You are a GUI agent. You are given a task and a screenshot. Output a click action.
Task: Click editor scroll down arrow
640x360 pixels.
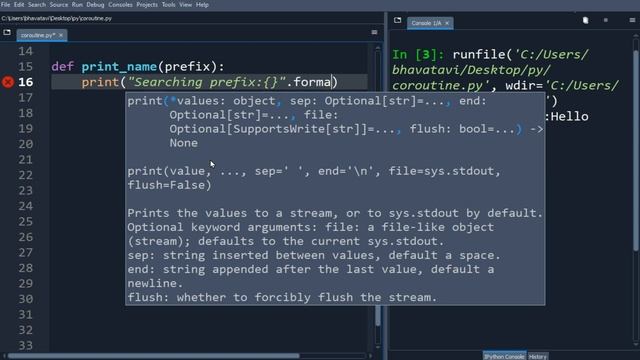pyautogui.click(x=378, y=347)
